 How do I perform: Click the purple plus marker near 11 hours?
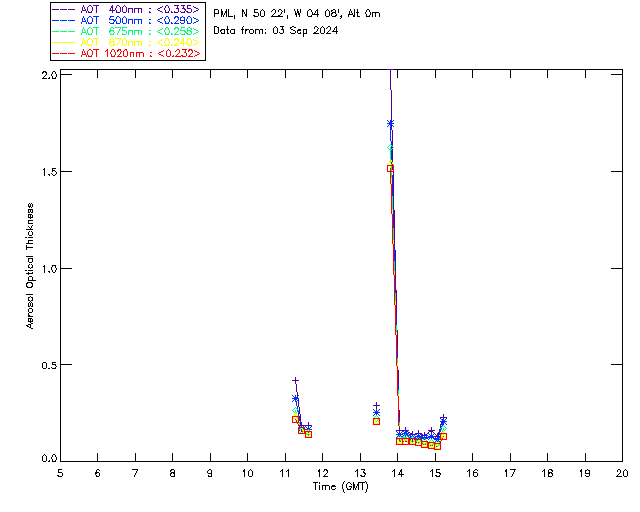coord(296,381)
